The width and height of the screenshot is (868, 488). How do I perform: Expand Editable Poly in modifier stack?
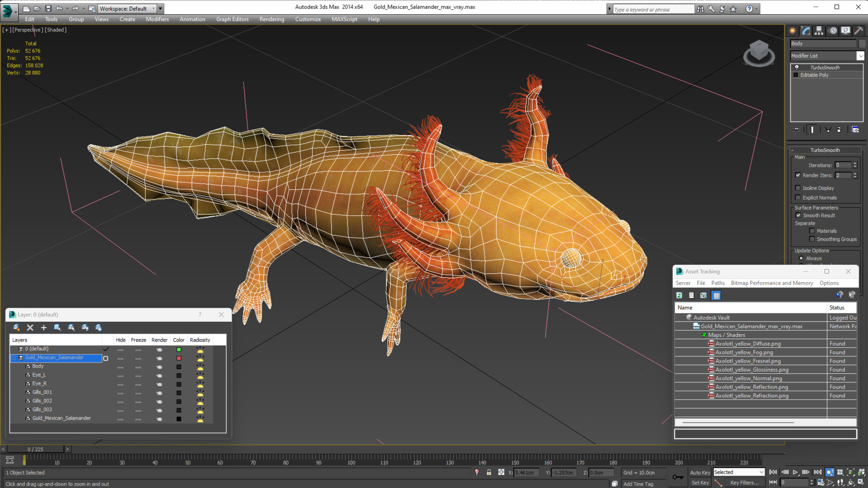coord(796,75)
